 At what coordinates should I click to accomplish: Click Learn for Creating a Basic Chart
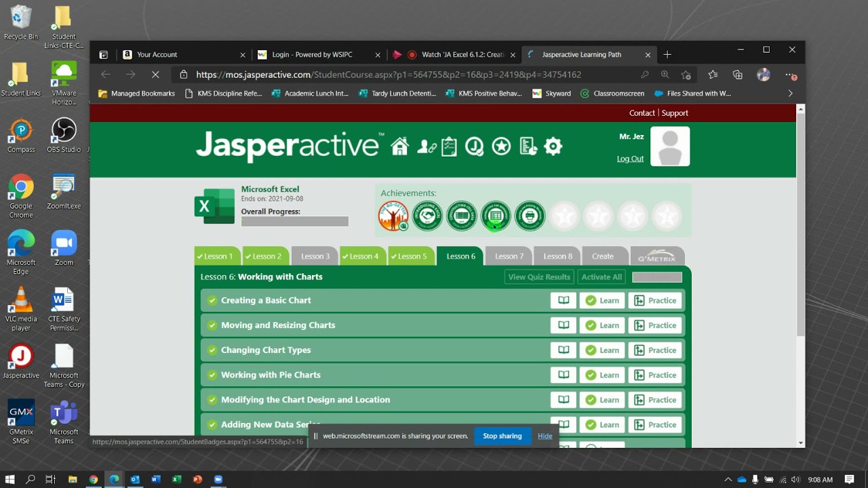pyautogui.click(x=602, y=300)
